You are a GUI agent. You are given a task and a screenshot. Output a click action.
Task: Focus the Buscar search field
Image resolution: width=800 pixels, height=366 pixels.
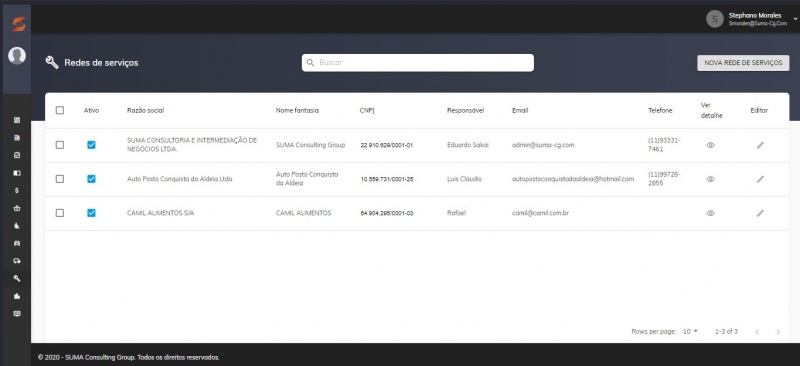(x=418, y=63)
